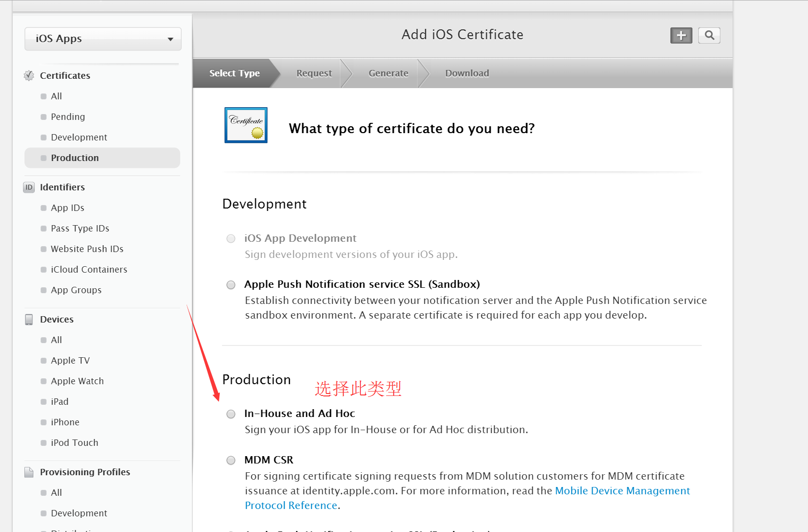Pick the MDM CSR radio button
The width and height of the screenshot is (808, 532).
point(231,461)
